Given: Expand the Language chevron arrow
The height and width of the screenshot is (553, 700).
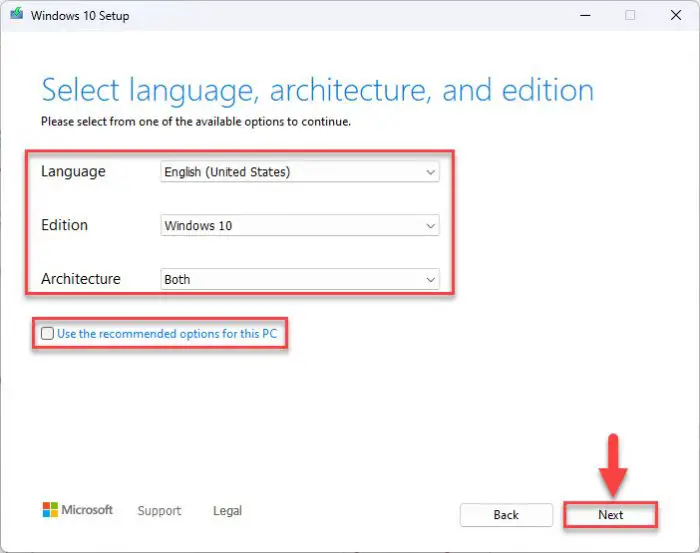Looking at the screenshot, I should (430, 172).
